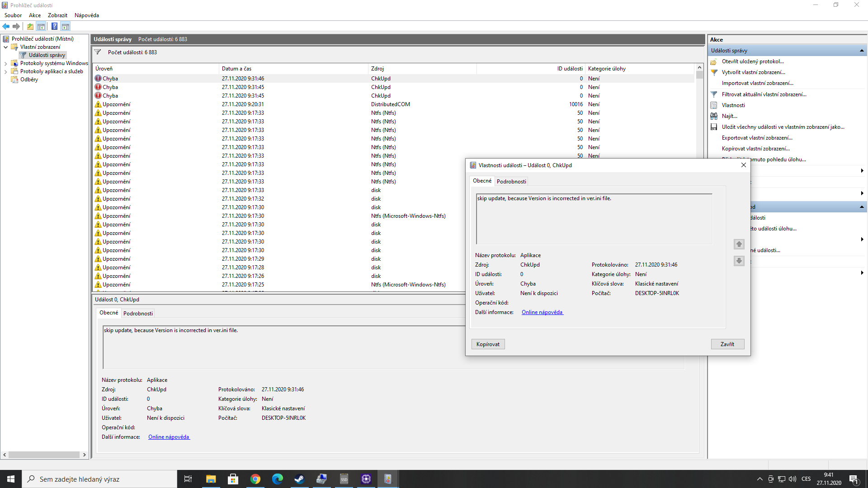This screenshot has height=488, width=868.
Task: Click the left pane horizontal scrollbar
Action: coord(44,455)
